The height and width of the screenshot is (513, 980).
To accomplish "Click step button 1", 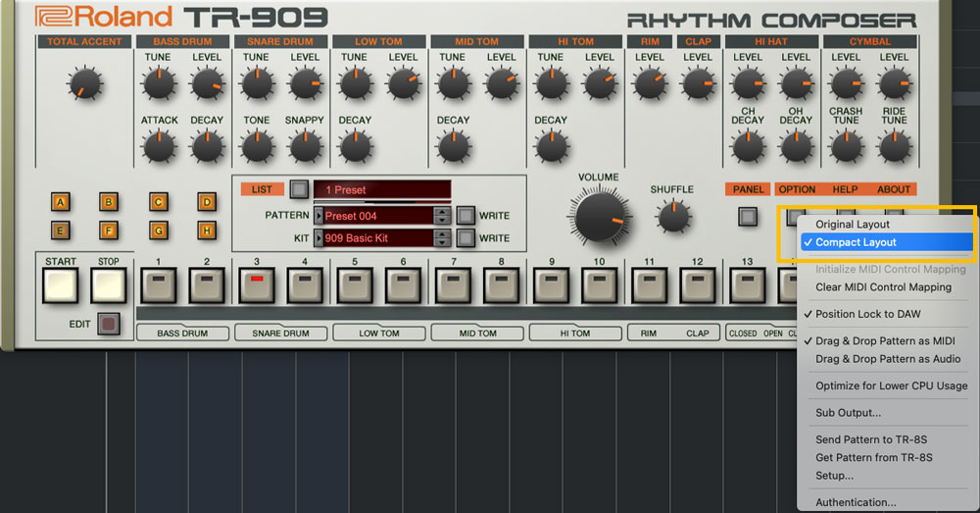I will click(158, 285).
